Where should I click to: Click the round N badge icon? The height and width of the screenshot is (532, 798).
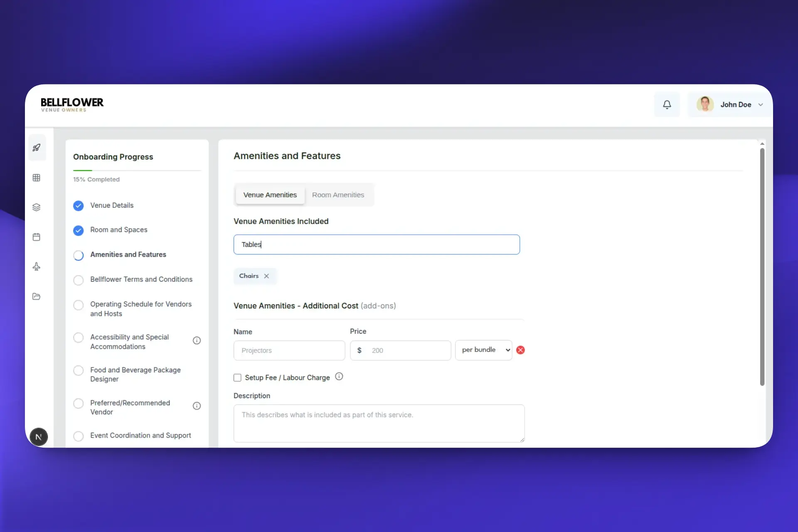(39, 437)
